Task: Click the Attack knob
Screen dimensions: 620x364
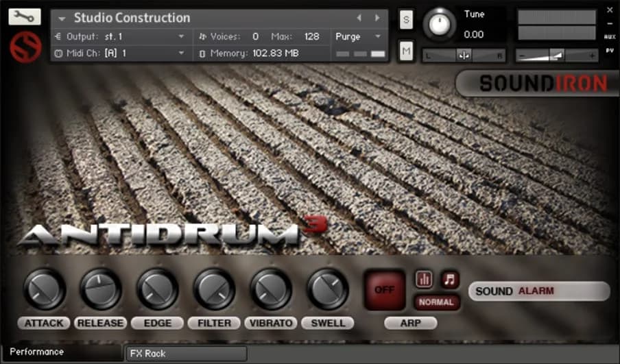Action: [45, 289]
